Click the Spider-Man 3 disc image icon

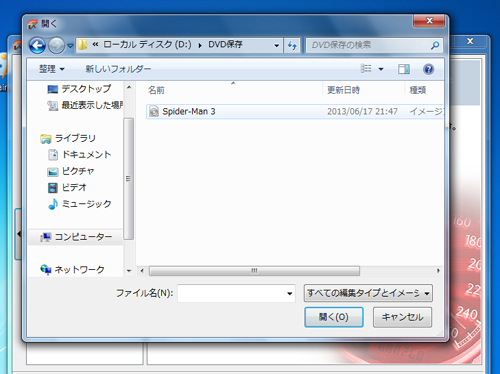pos(154,111)
